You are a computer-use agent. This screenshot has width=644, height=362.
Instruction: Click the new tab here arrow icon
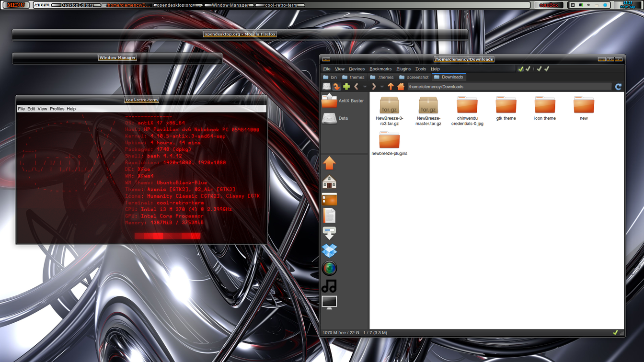[336, 87]
